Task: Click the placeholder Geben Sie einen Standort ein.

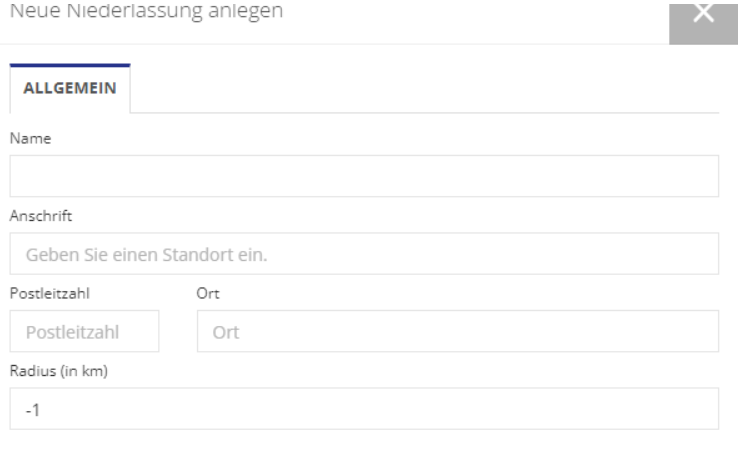Action: [x=147, y=255]
